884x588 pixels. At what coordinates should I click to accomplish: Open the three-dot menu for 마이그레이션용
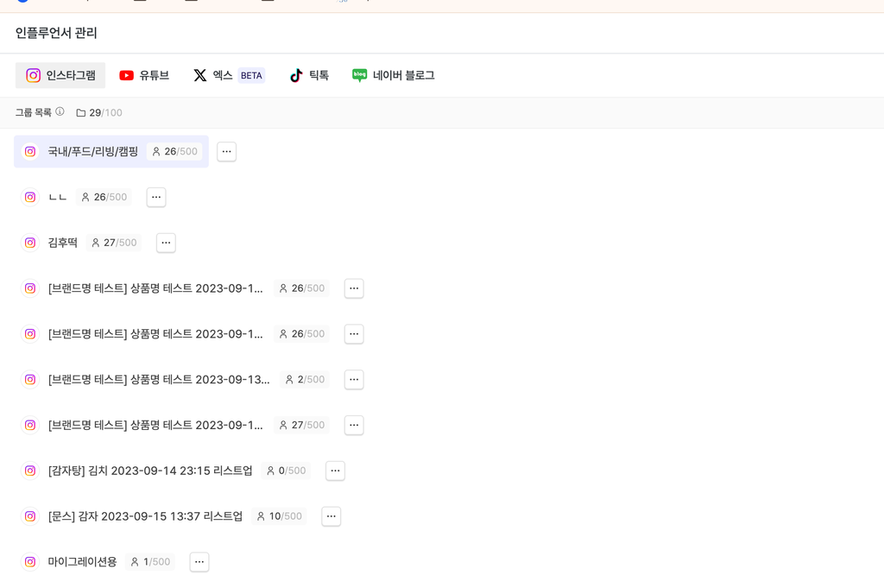pyautogui.click(x=199, y=562)
